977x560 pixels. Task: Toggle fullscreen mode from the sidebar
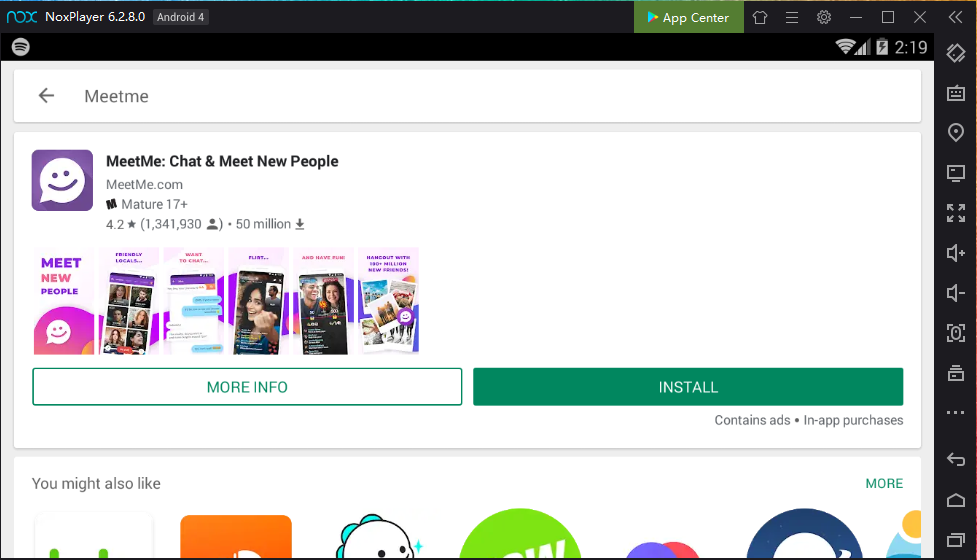point(956,213)
